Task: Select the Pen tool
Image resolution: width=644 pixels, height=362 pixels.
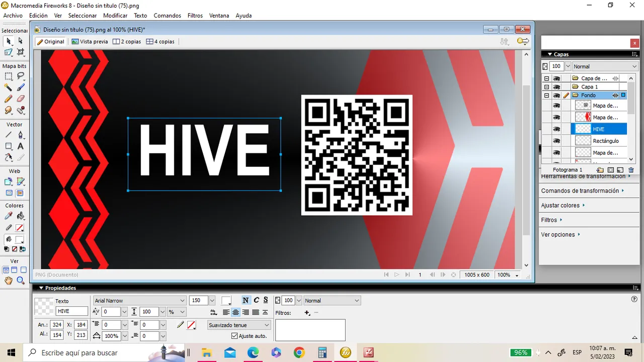Action: tap(21, 135)
